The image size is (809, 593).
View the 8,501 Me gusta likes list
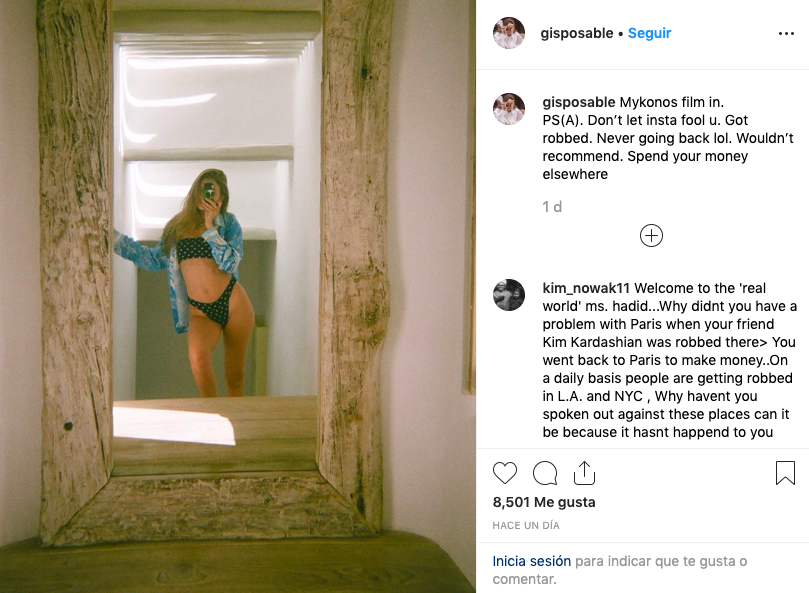544,502
